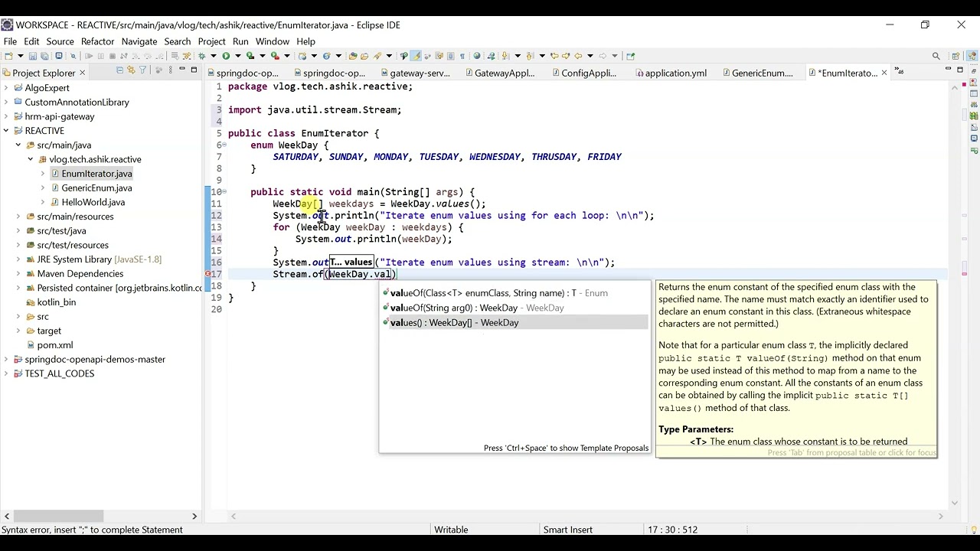Close the EnumIterator editor tab
This screenshot has height=551, width=980.
884,73
